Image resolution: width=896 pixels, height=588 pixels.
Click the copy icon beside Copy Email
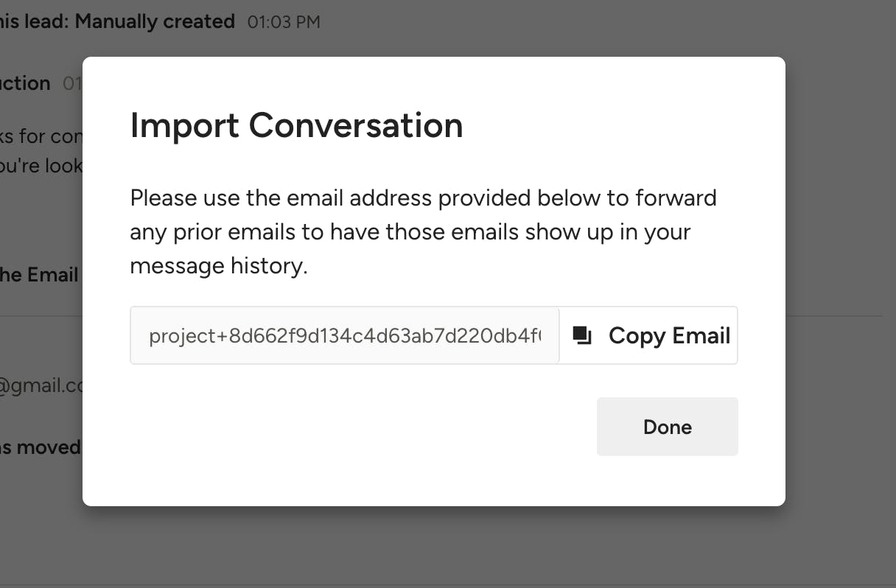click(x=582, y=336)
